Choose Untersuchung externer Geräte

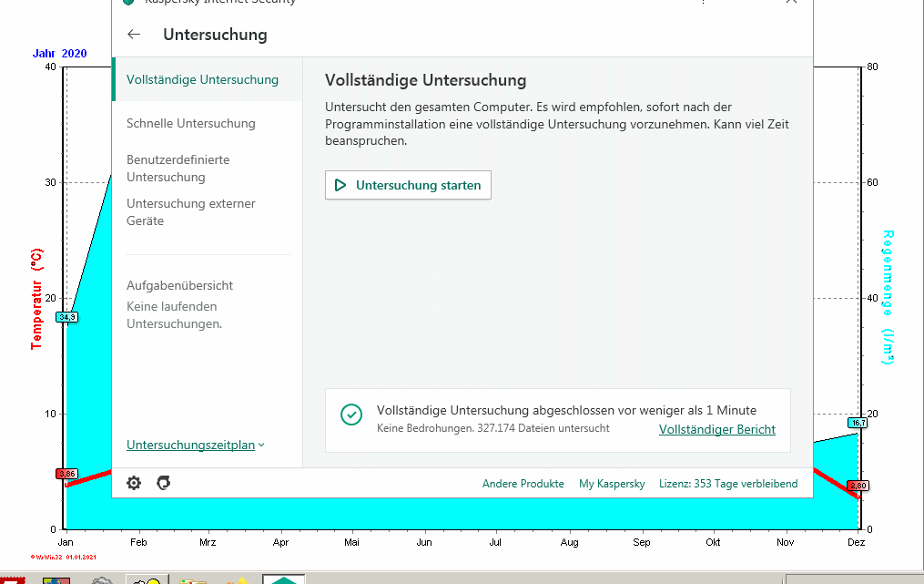191,211
